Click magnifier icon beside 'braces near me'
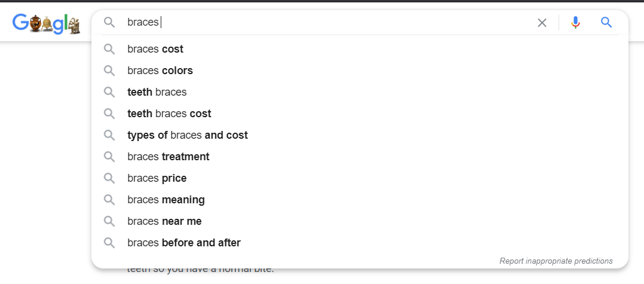Viewport: 644px width, 284px height. pos(109,221)
